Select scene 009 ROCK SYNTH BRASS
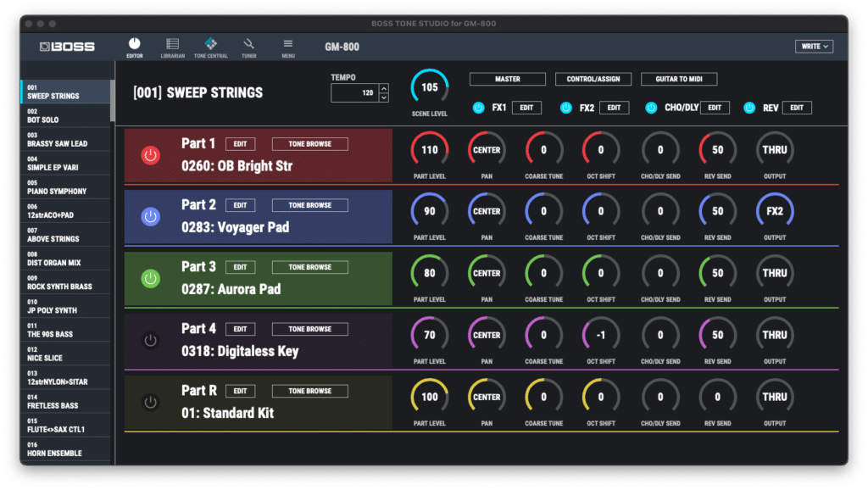868x490 pixels. click(65, 282)
